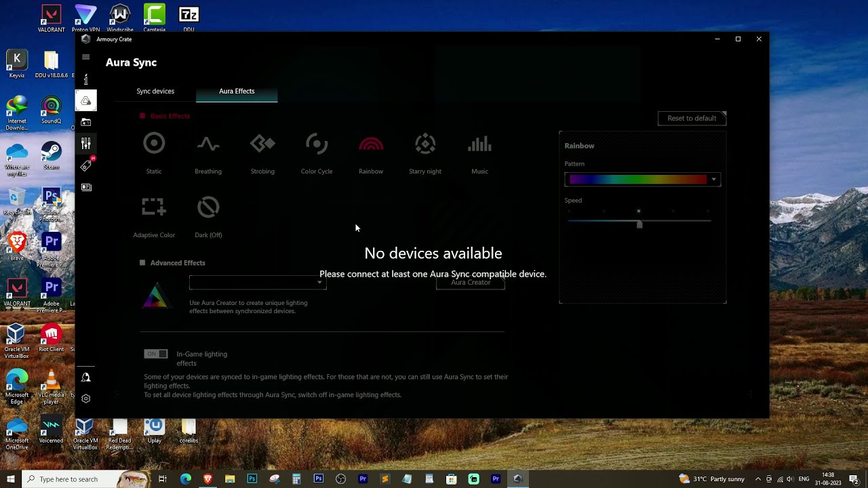Open Camtasia desktop shortcut

pyautogui.click(x=154, y=19)
